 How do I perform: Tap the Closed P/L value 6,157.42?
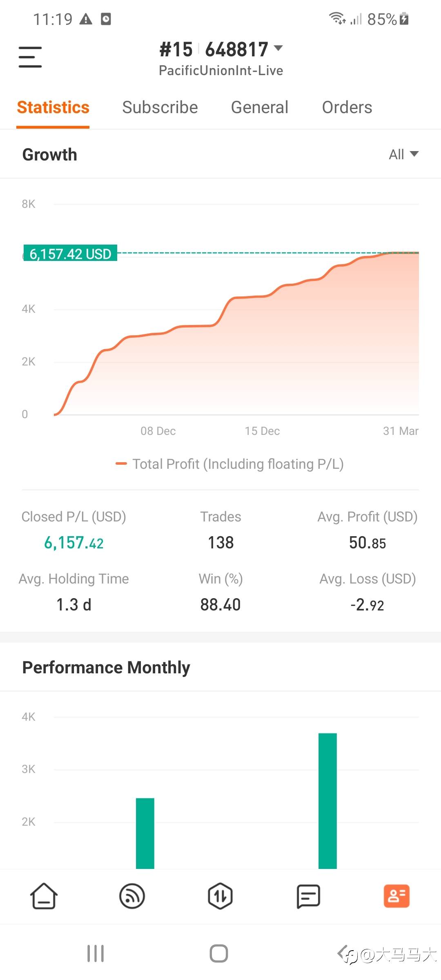pyautogui.click(x=73, y=543)
